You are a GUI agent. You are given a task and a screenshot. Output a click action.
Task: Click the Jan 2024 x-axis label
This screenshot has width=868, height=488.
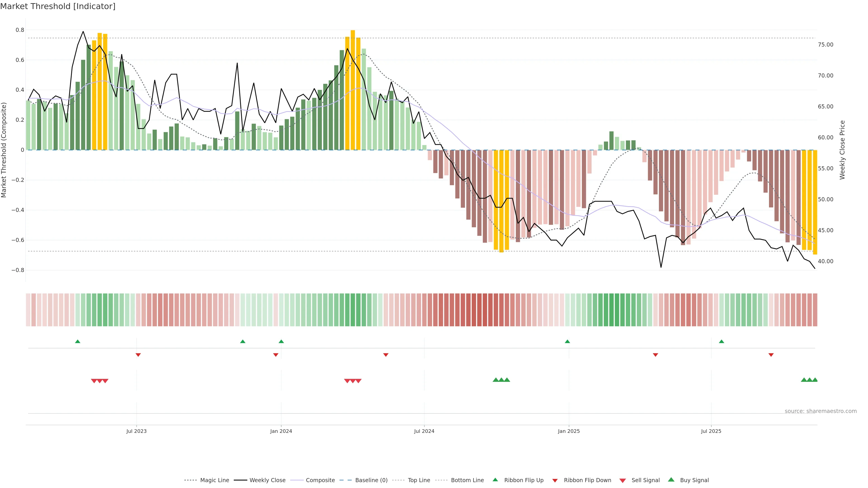281,431
